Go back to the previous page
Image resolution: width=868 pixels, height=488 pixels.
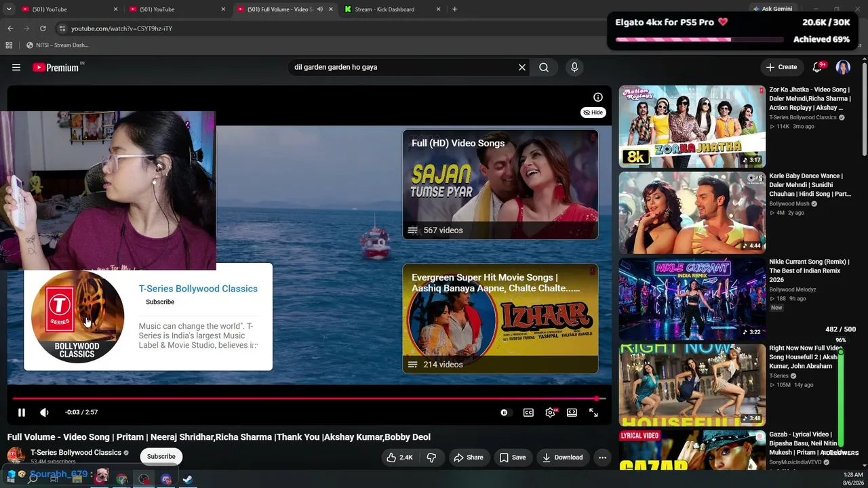10,28
